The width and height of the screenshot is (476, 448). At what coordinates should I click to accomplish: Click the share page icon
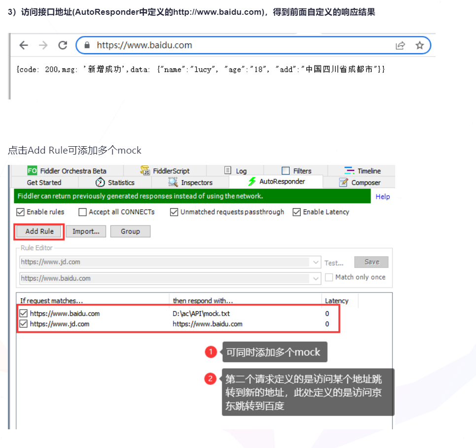[400, 45]
